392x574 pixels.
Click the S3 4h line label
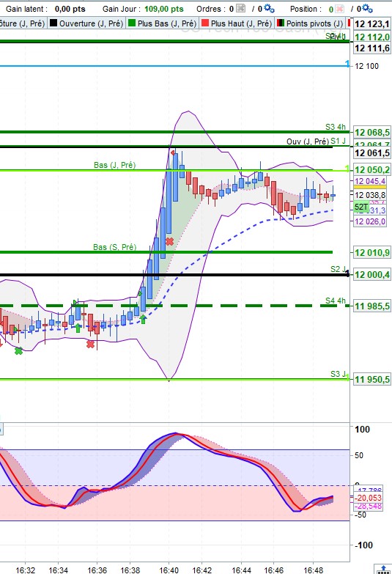[x=336, y=127]
